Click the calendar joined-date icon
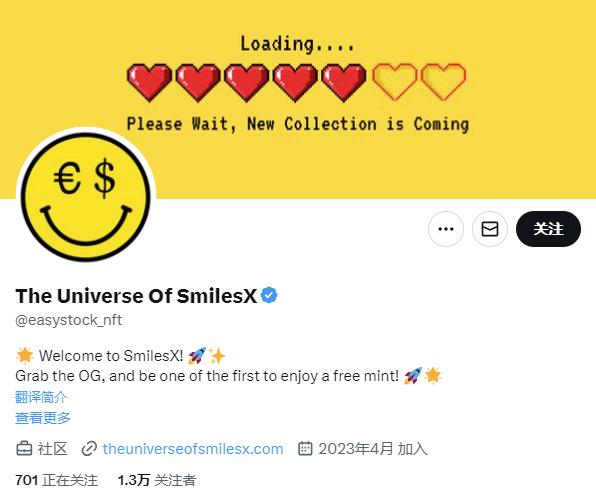596x500 pixels. pyautogui.click(x=305, y=449)
